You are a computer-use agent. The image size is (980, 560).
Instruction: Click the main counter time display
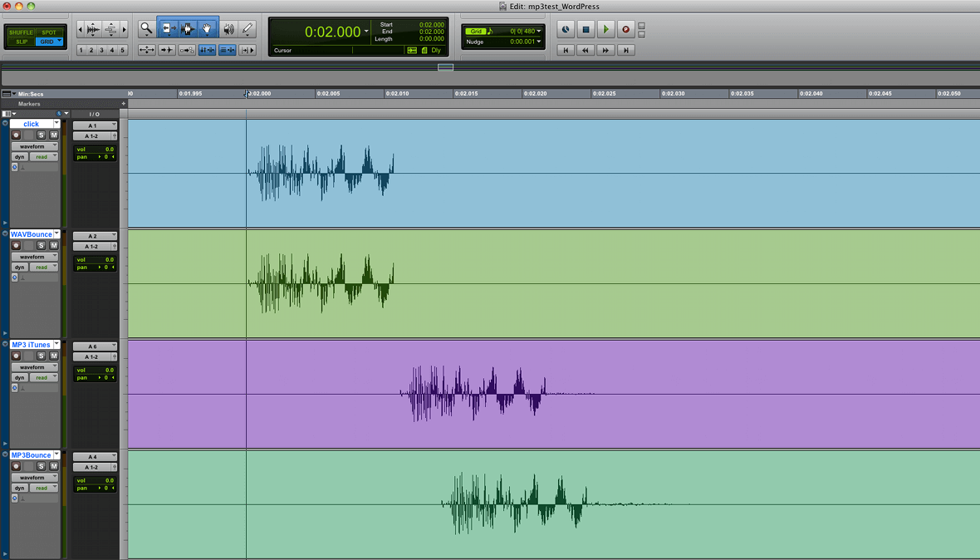pos(332,32)
